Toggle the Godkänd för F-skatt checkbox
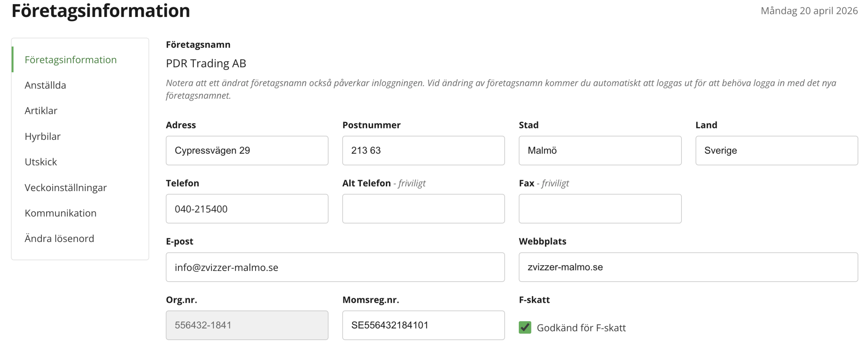 tap(525, 327)
